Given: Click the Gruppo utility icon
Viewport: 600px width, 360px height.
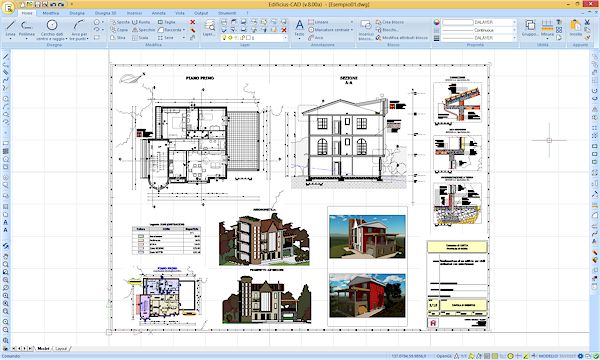Looking at the screenshot, I should 530,28.
